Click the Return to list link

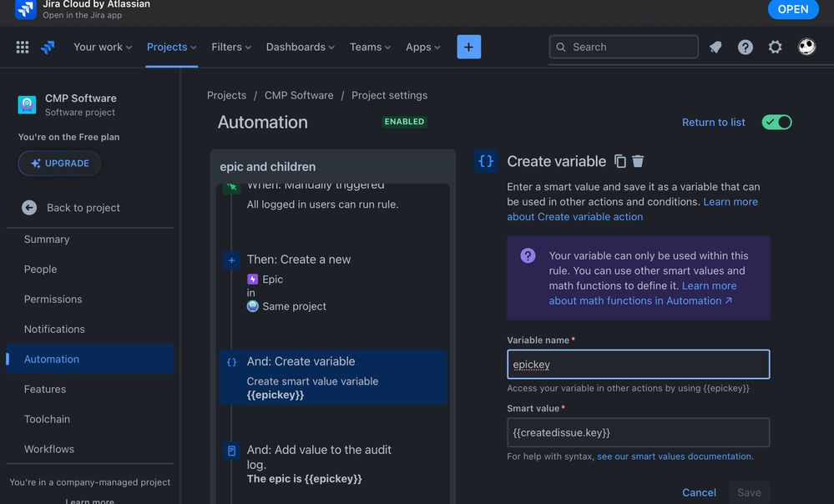pyautogui.click(x=713, y=123)
